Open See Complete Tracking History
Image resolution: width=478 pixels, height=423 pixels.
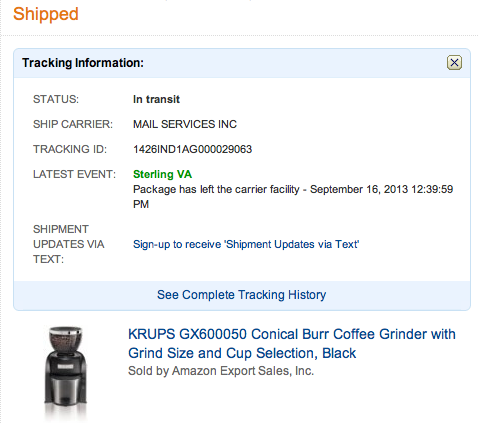[242, 295]
